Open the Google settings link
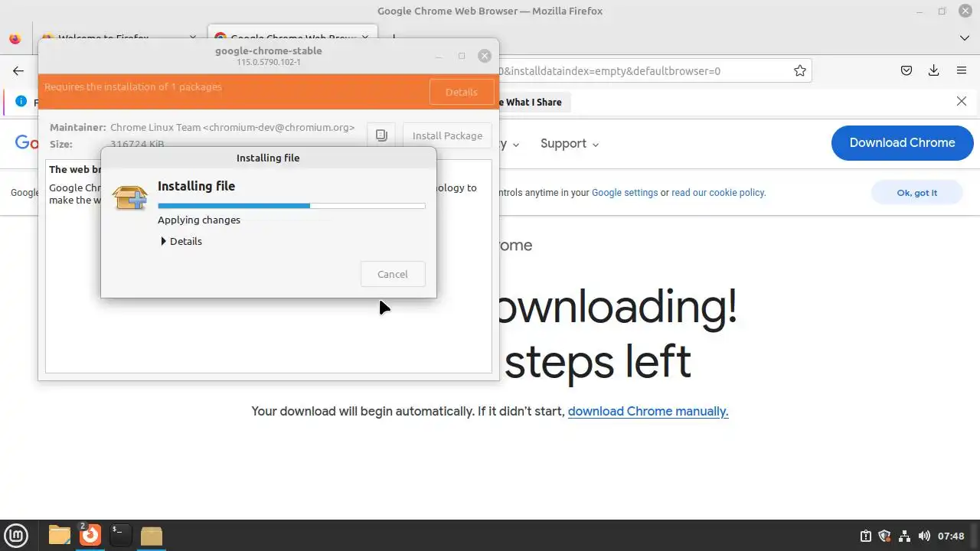 pyautogui.click(x=625, y=192)
